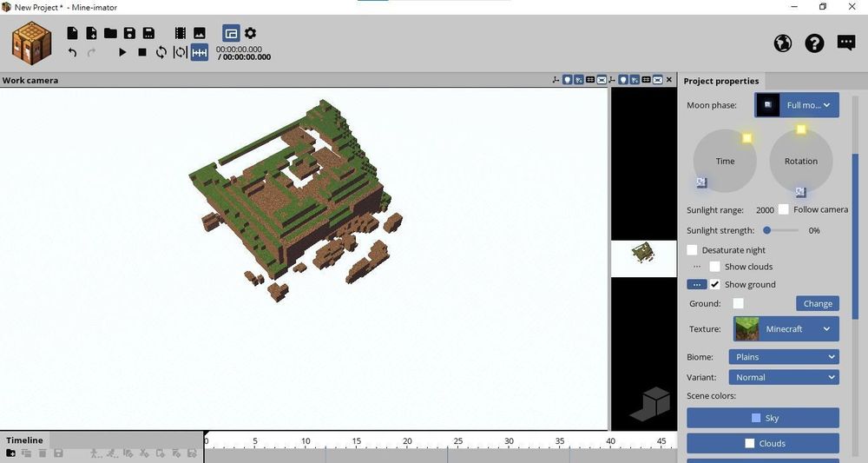Open a project using the folder icon
The height and width of the screenshot is (463, 868).
point(110,33)
